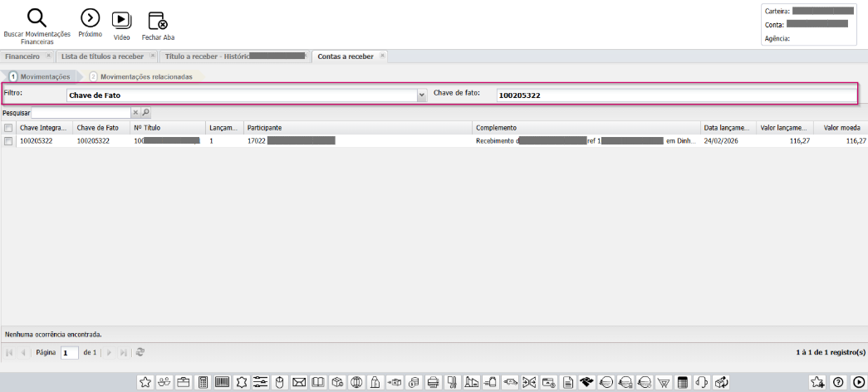
Task: Open the help question mark icon
Action: click(838, 382)
